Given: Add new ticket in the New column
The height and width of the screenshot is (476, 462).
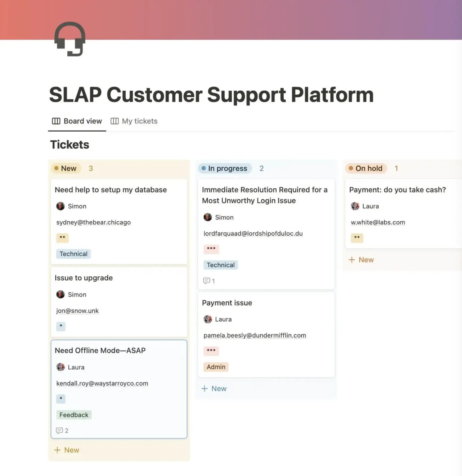Looking at the screenshot, I should [67, 450].
